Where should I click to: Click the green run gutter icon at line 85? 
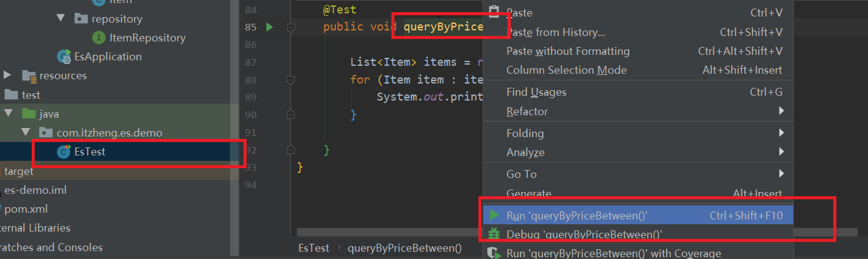point(269,27)
